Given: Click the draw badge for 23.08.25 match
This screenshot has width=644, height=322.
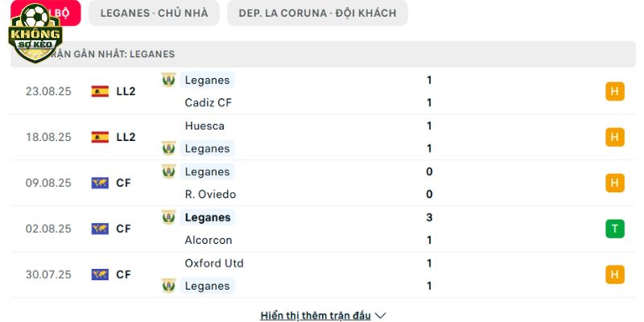Looking at the screenshot, I should pos(614,91).
